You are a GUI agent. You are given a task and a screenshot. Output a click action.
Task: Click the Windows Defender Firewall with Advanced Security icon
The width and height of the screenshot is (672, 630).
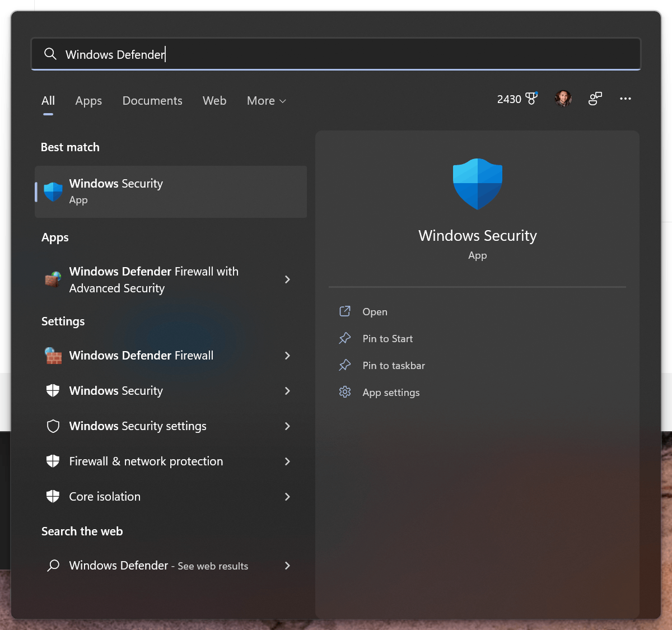pos(53,279)
